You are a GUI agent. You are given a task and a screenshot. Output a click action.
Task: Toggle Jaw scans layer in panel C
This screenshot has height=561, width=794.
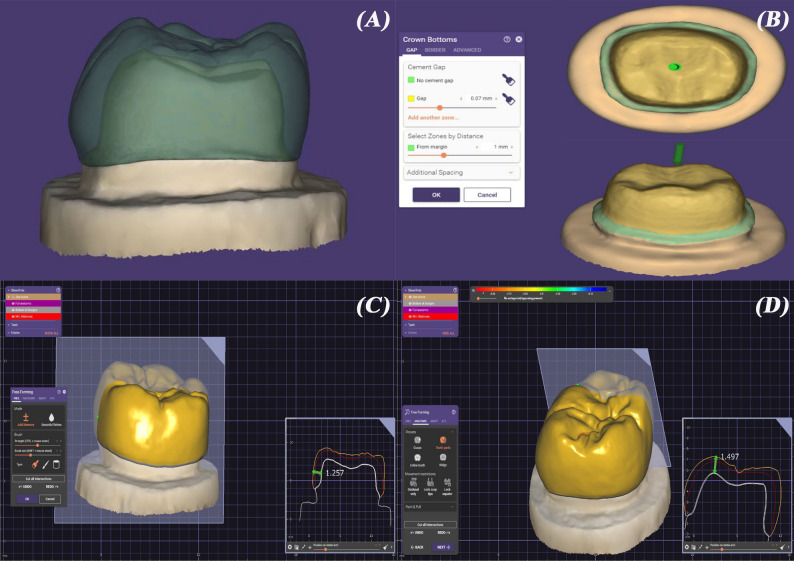[x=33, y=297]
